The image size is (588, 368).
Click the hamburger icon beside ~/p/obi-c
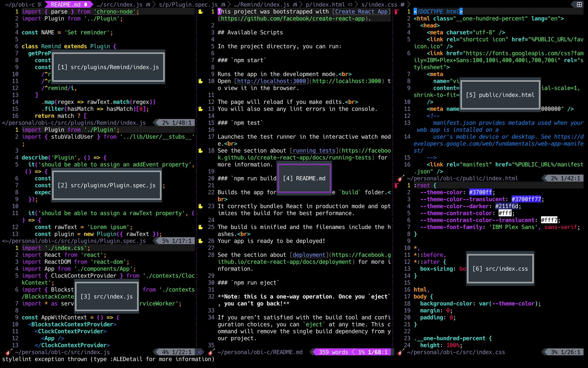click(40, 4)
